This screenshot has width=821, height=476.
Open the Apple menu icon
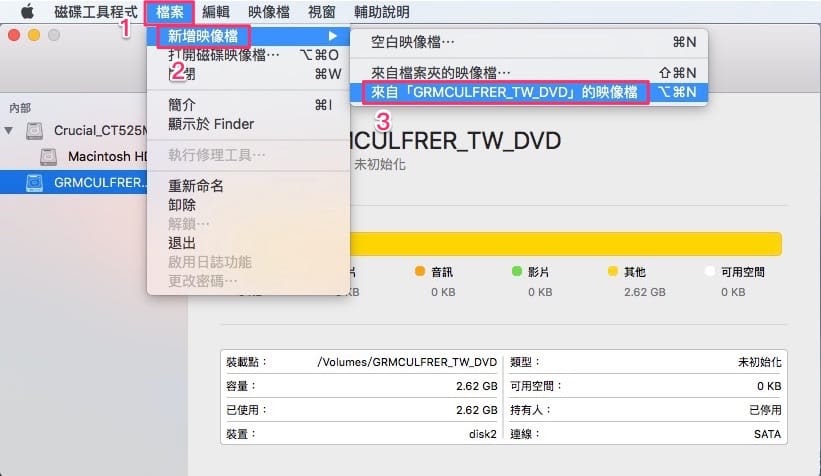pos(27,11)
